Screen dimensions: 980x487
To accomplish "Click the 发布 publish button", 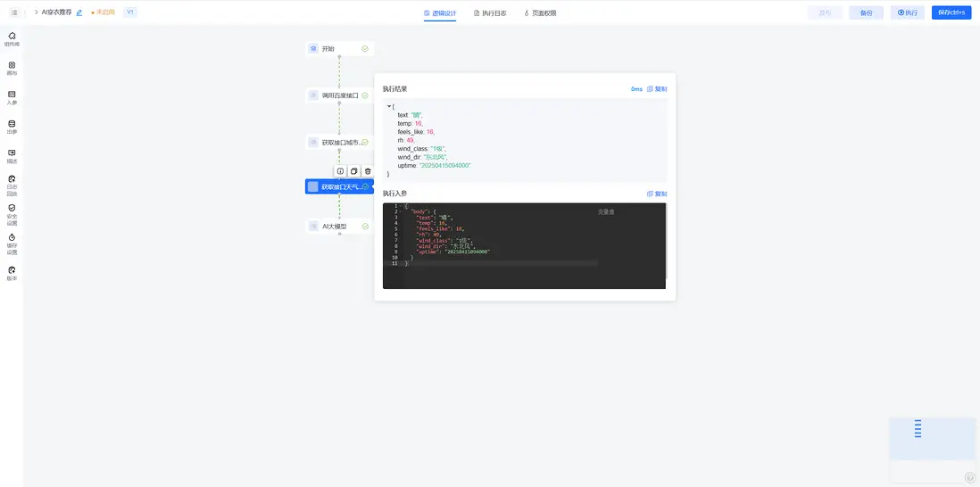I will click(x=825, y=12).
